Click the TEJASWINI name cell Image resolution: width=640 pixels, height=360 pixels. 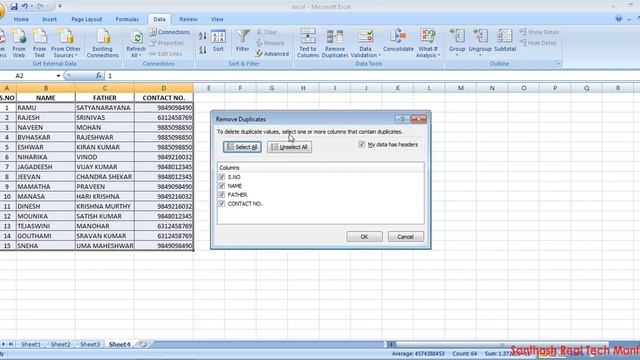click(x=46, y=226)
